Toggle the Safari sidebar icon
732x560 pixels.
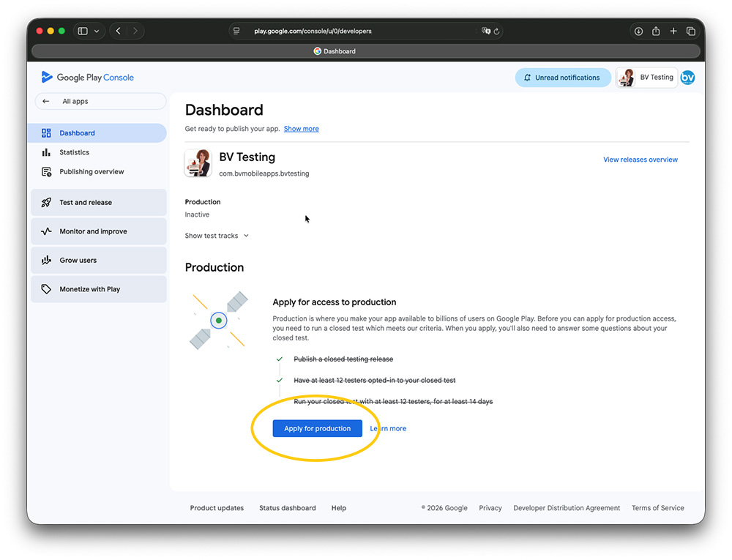[83, 31]
